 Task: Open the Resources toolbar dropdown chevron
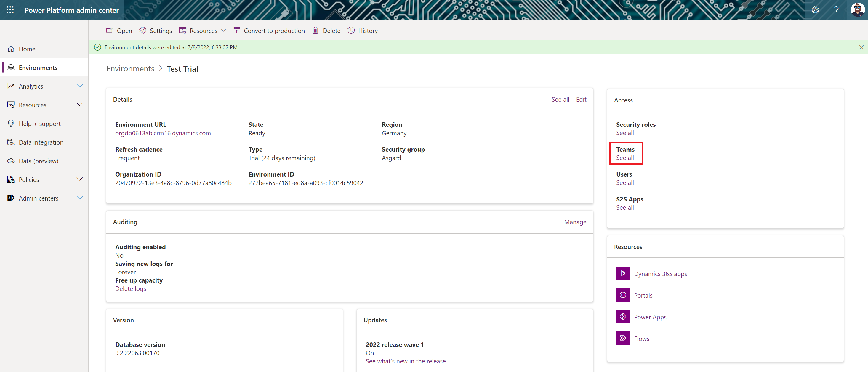[223, 30]
